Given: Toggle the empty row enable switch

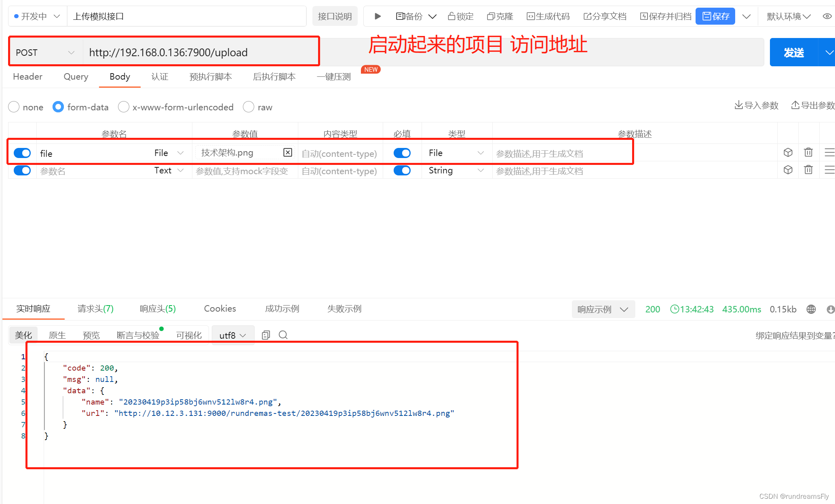Looking at the screenshot, I should click(x=22, y=170).
